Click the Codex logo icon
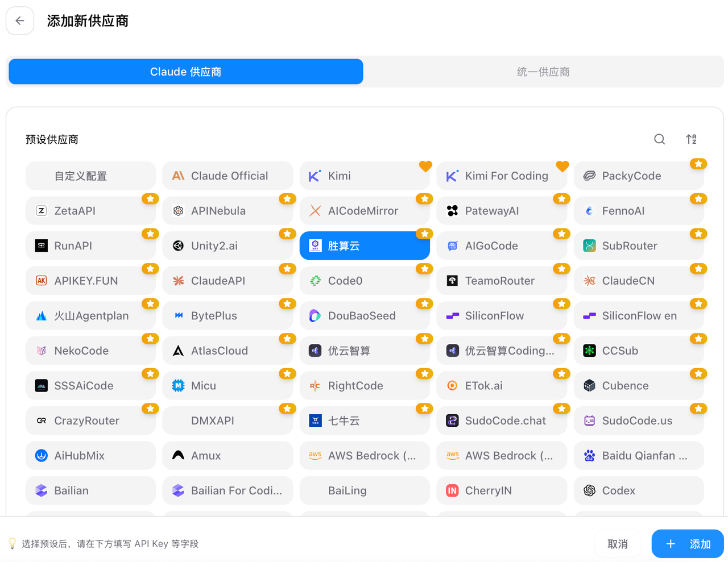The height and width of the screenshot is (562, 728). [x=590, y=490]
